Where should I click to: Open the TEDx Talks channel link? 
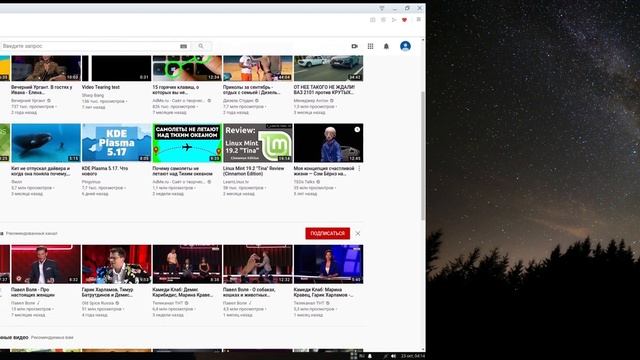tap(304, 182)
